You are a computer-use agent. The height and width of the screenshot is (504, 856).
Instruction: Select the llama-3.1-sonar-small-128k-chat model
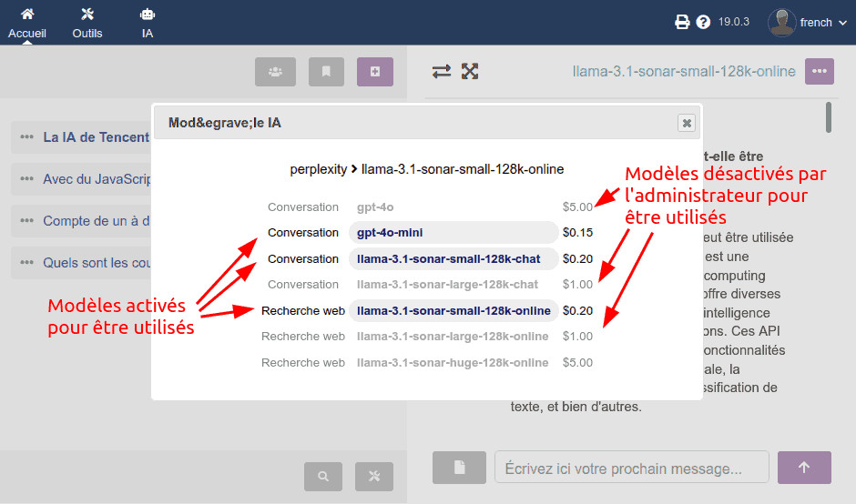[x=453, y=258]
